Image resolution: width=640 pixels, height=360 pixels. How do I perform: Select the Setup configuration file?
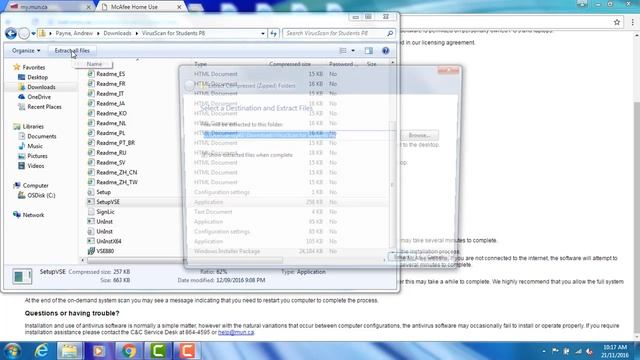[x=103, y=192]
